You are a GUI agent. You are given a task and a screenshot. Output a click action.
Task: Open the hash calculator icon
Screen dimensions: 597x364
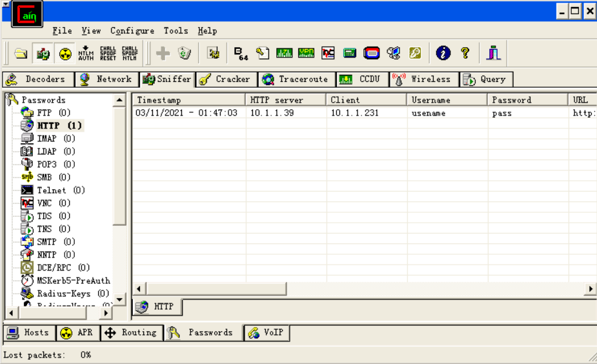[350, 53]
